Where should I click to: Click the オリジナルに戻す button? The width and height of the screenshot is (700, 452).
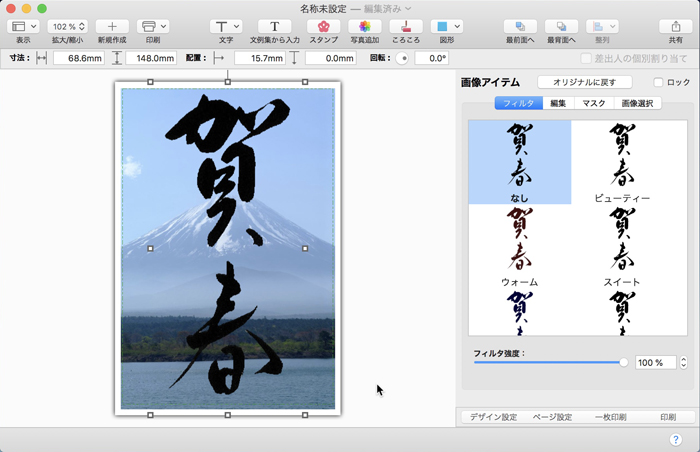click(586, 82)
